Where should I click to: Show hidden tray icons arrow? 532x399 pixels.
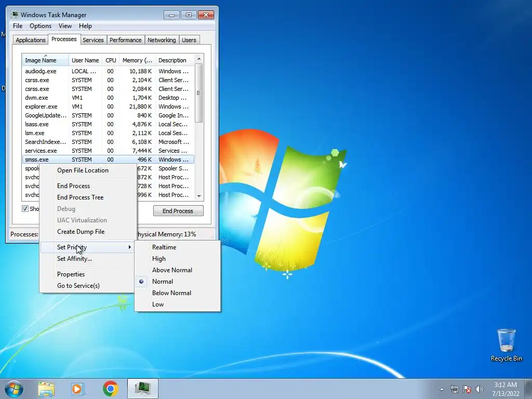pos(442,389)
